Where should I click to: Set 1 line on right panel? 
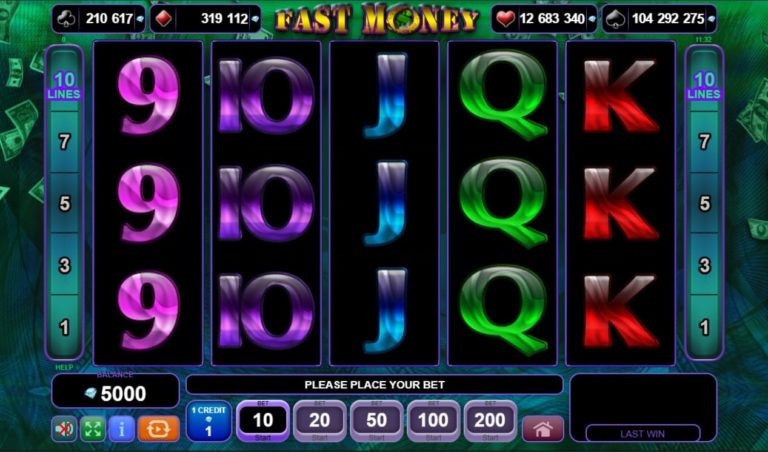click(x=704, y=327)
